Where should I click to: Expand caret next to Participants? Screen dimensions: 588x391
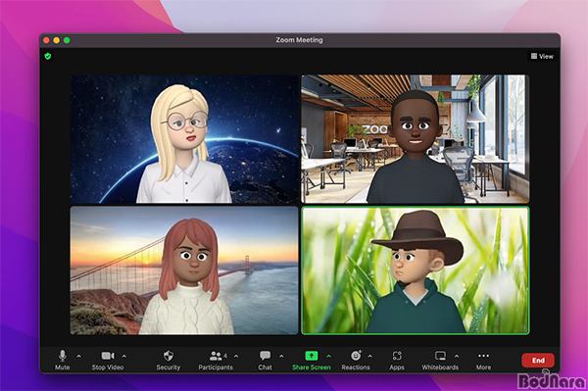[236, 356]
